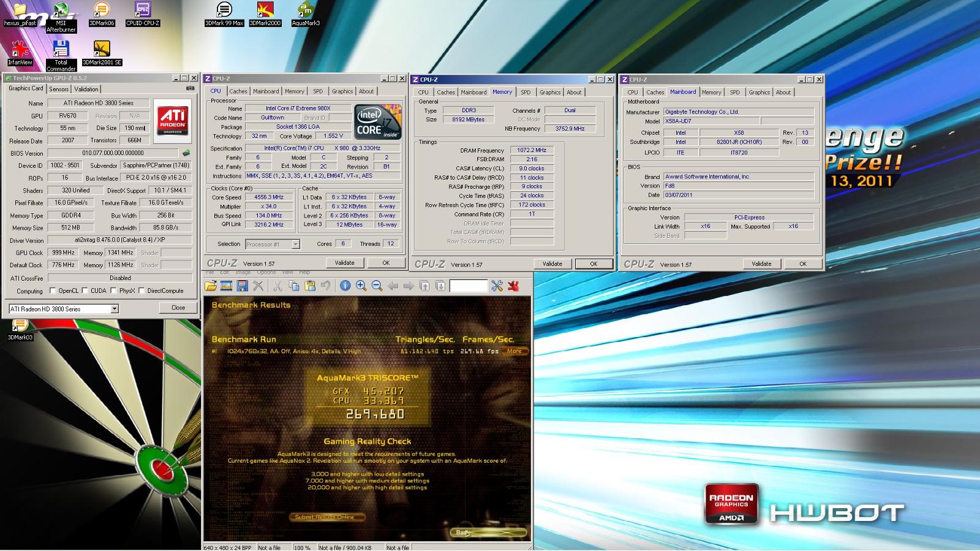980x551 pixels.
Task: Select DRAM Frequency value 1072.2 MHz
Action: click(x=532, y=150)
